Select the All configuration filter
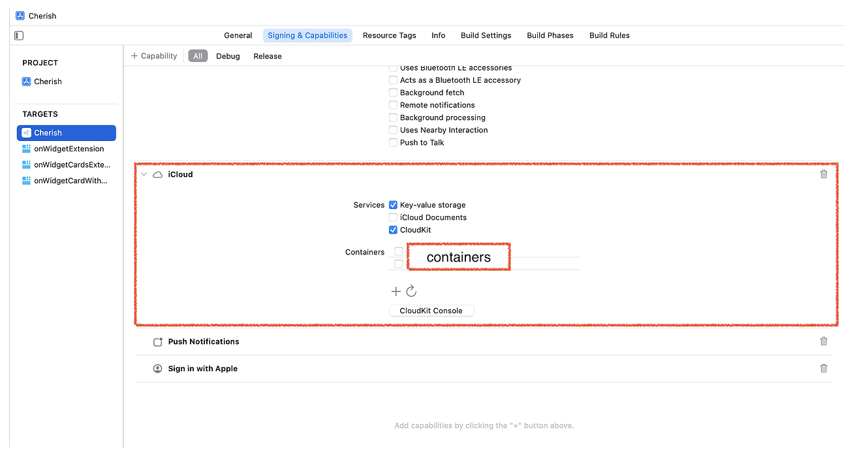This screenshot has width=868, height=458. coord(198,56)
